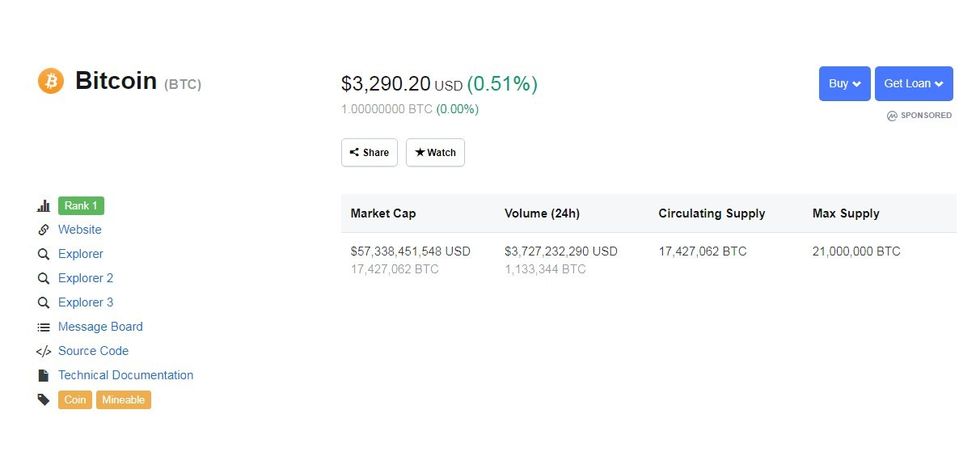980x452 pixels.
Task: Click the green Rank 1 badge
Action: coord(81,206)
